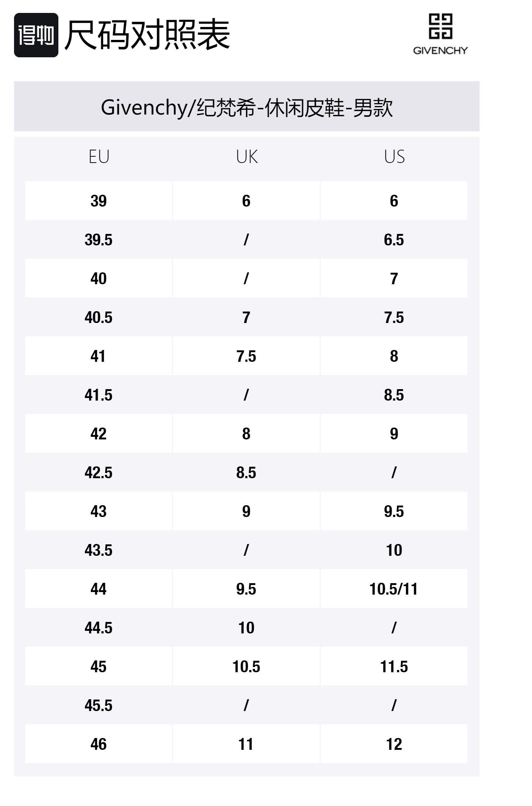Screen dimensions: 532x806
Task: Click the EU column header
Action: 99,157
